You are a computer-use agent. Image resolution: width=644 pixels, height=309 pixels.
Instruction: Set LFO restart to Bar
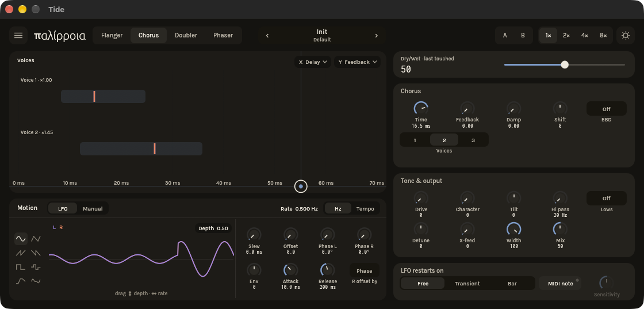pyautogui.click(x=512, y=284)
